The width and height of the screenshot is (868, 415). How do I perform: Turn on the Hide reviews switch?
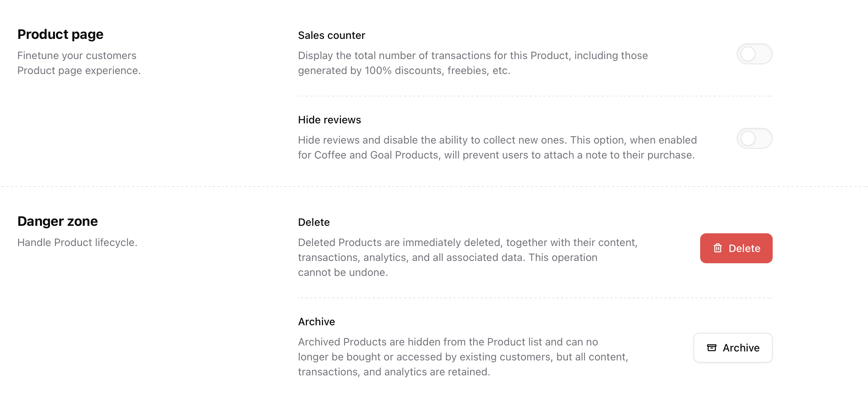(x=754, y=138)
